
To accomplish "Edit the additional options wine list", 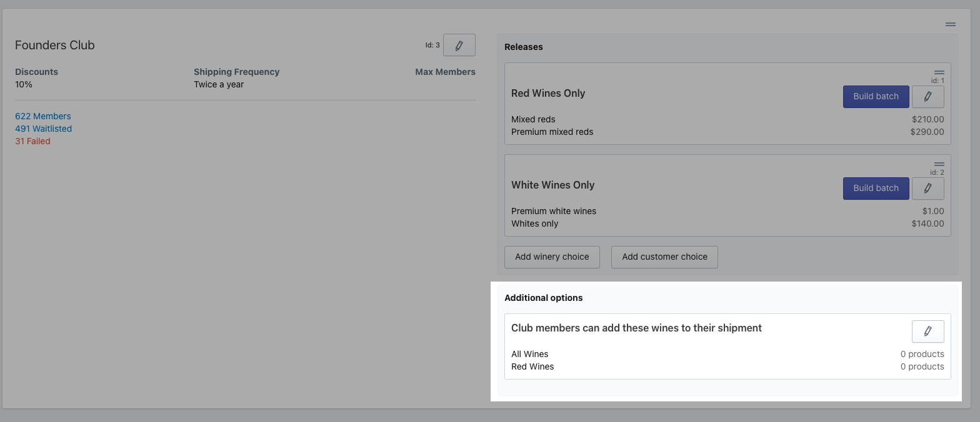I will click(927, 331).
